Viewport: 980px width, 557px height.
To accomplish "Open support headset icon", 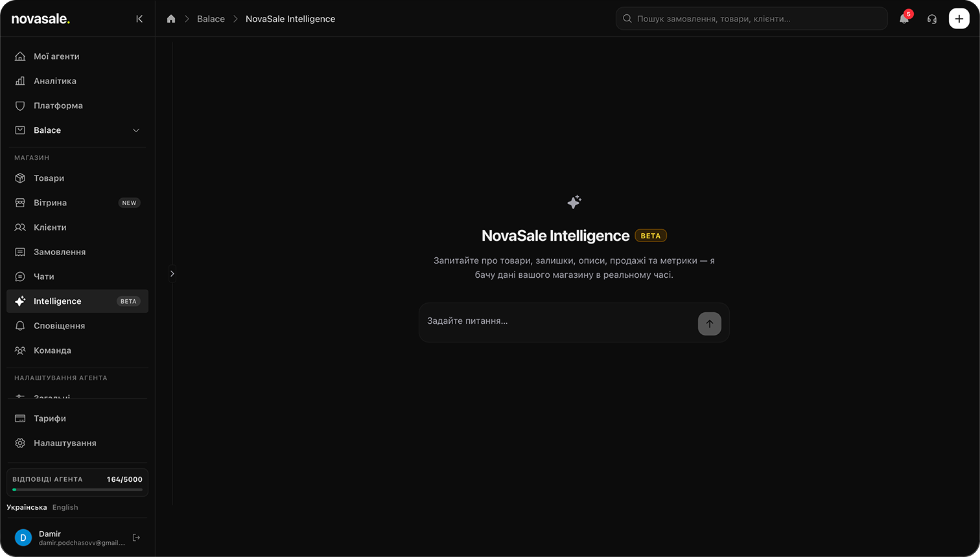I will [x=932, y=19].
